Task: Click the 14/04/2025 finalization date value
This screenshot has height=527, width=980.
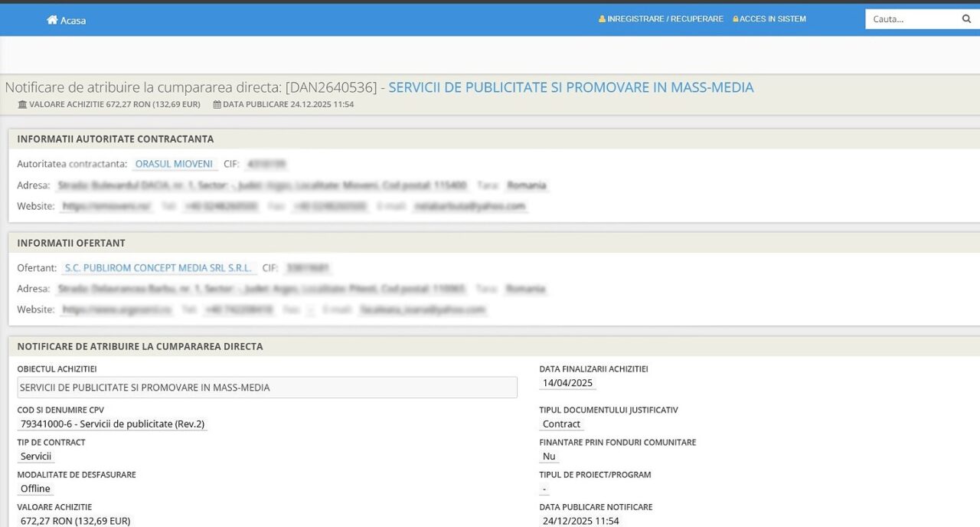Action: [x=567, y=383]
